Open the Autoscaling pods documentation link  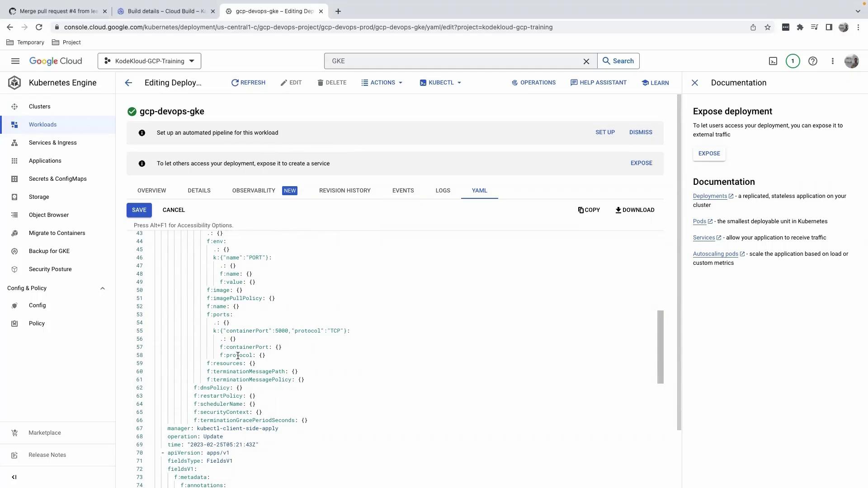pyautogui.click(x=715, y=254)
